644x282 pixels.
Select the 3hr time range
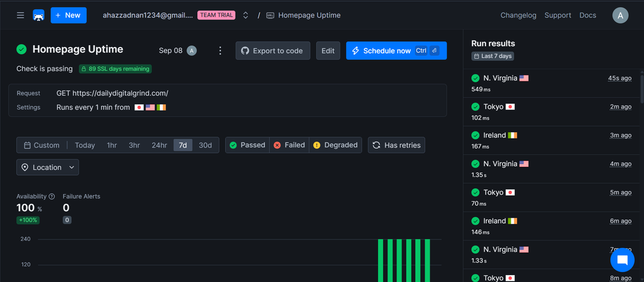pyautogui.click(x=135, y=145)
